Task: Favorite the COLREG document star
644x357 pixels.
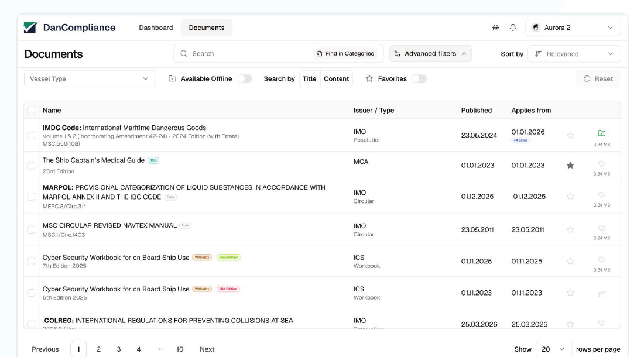Action: (570, 324)
